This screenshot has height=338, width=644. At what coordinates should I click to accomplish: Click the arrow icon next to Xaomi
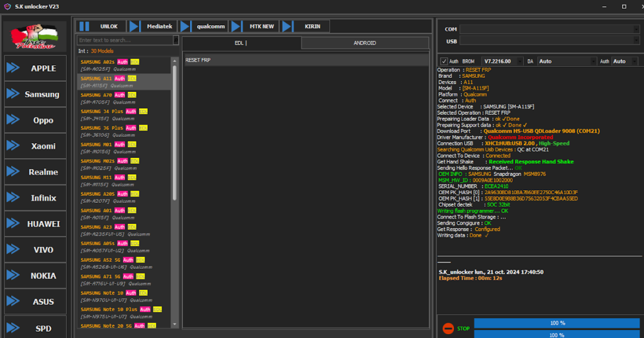coord(13,146)
